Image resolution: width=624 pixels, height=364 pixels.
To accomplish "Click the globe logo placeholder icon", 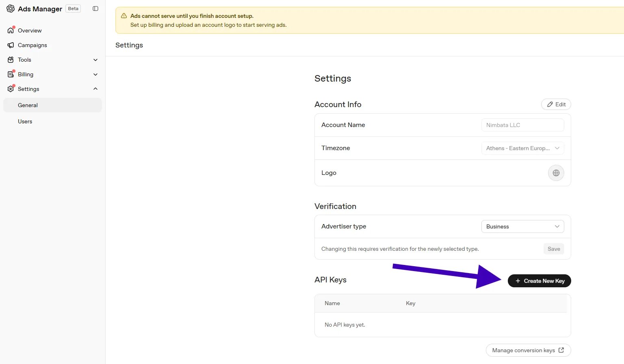I will [556, 173].
